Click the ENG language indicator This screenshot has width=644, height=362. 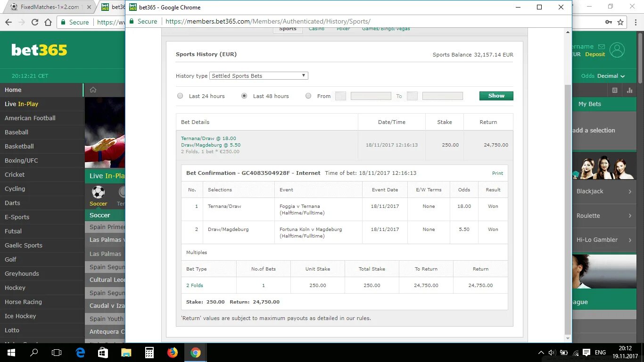pos(600,353)
